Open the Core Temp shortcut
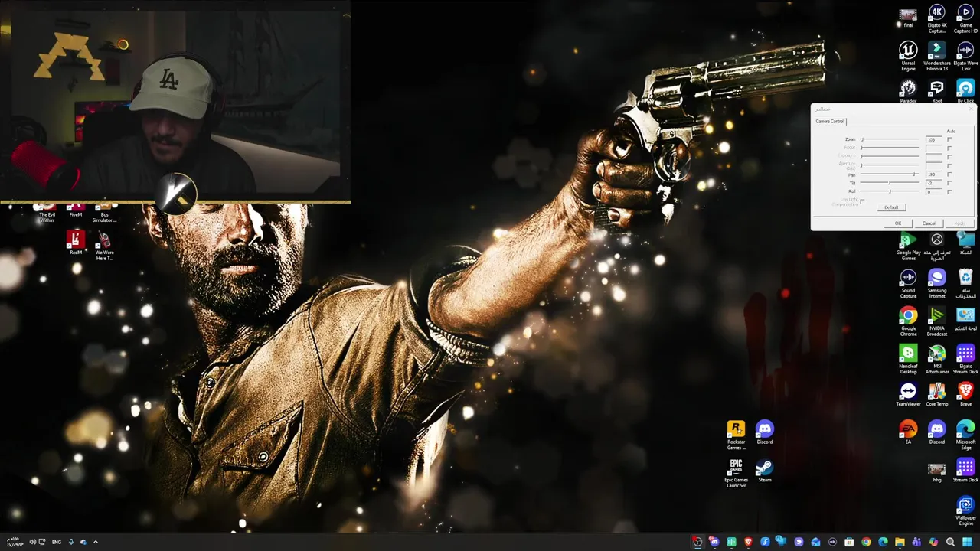This screenshot has width=980, height=551. click(936, 394)
